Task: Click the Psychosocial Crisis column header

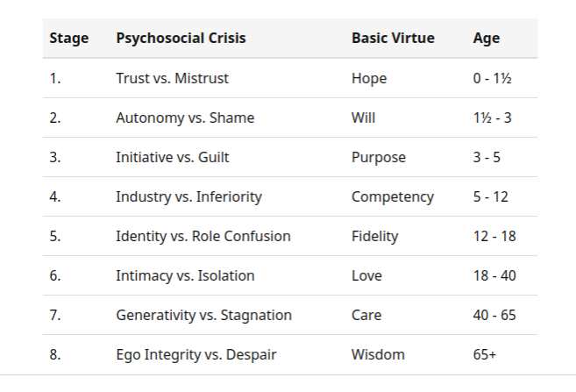Action: 181,39
